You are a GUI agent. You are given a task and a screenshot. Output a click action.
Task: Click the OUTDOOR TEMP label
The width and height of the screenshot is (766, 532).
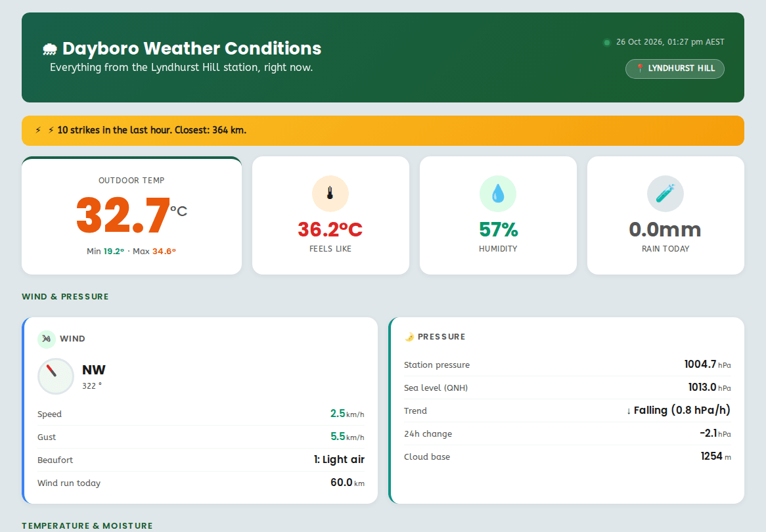coord(131,180)
